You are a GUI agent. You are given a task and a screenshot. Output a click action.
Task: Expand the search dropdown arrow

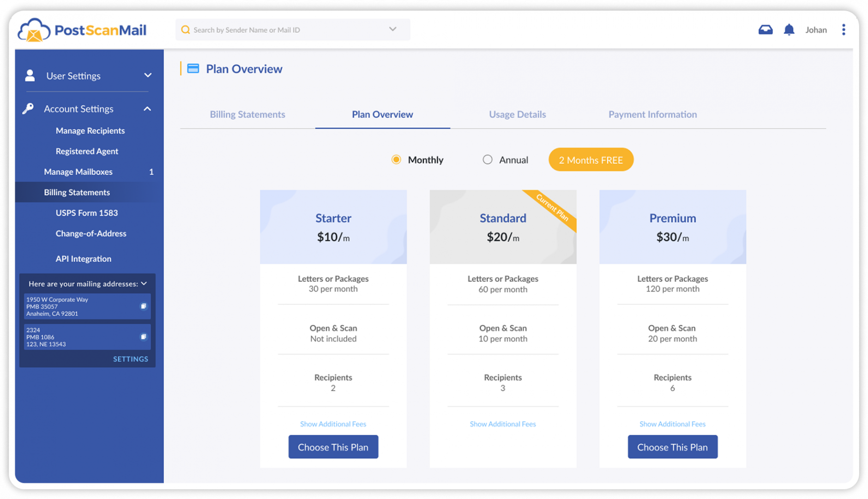tap(392, 29)
